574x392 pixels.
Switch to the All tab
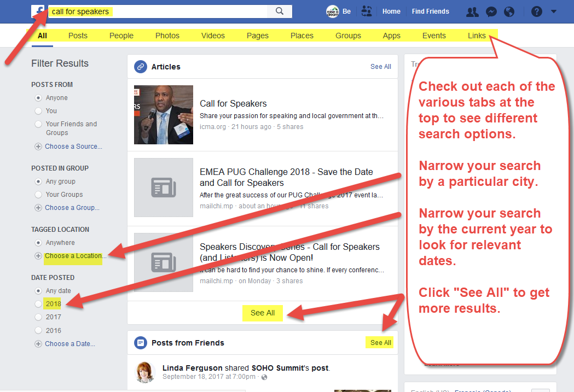43,36
